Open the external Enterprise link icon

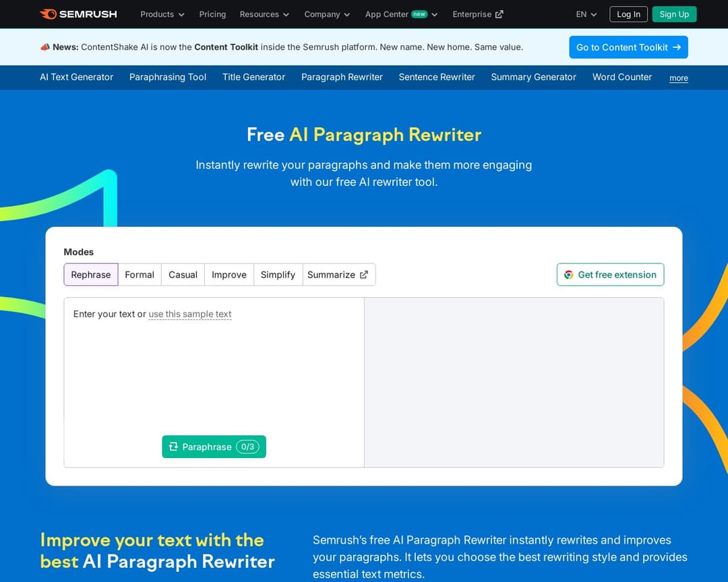click(x=499, y=13)
